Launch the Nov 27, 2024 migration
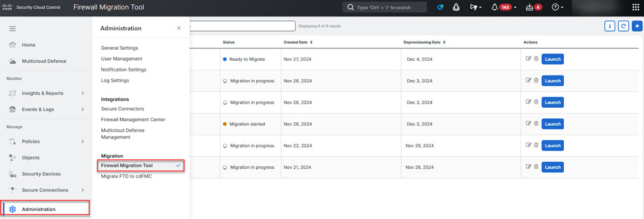The height and width of the screenshot is (219, 644). (x=553, y=59)
